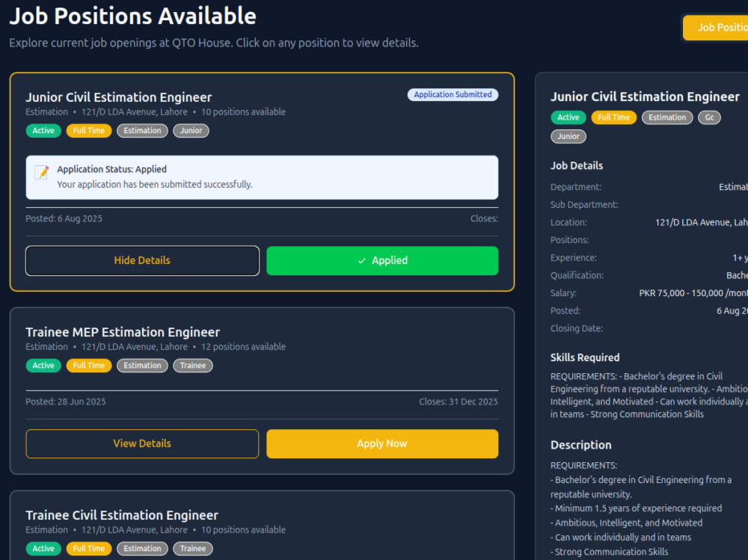The height and width of the screenshot is (560, 748).
Task: Click the Description heading in side panel
Action: tap(581, 445)
